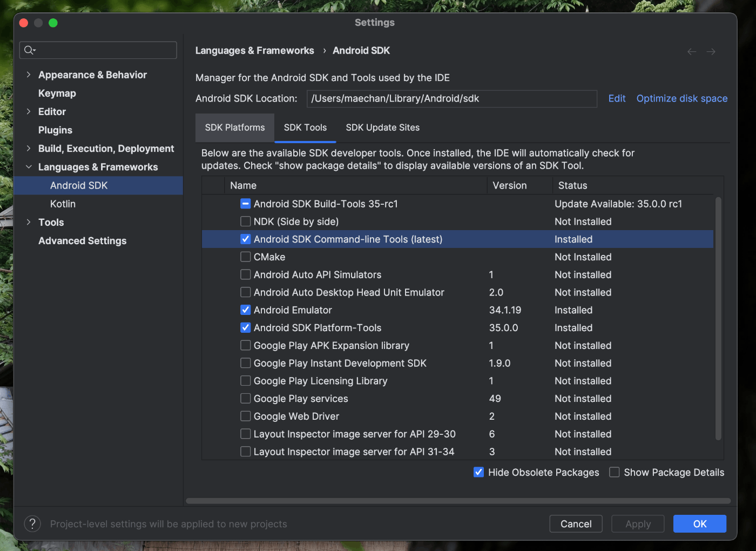Check Android Auto Desktop Head Unit Emulator
Screen dimensions: 756x551
pyautogui.click(x=245, y=292)
